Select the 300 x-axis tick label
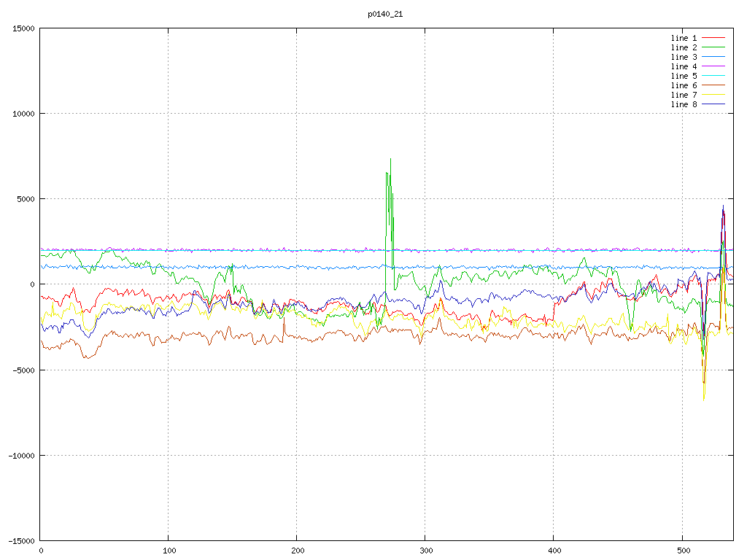Viewport: 747px width, 560px height. tap(425, 550)
